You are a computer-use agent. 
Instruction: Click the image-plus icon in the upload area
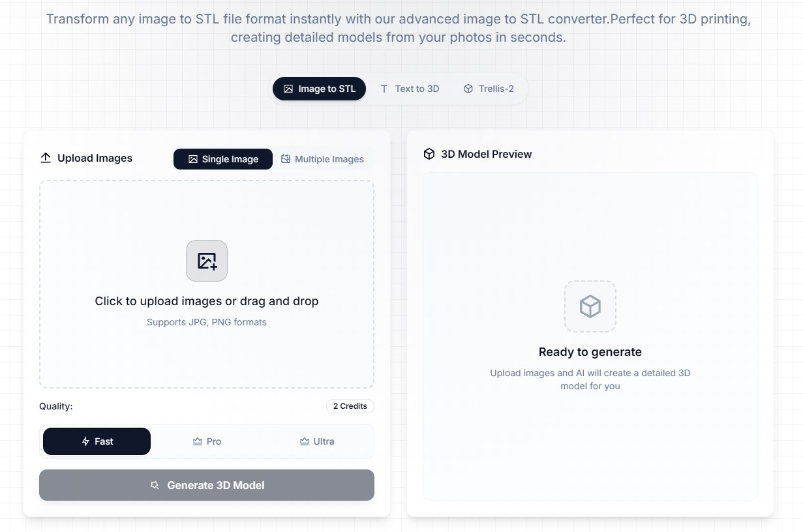207,261
